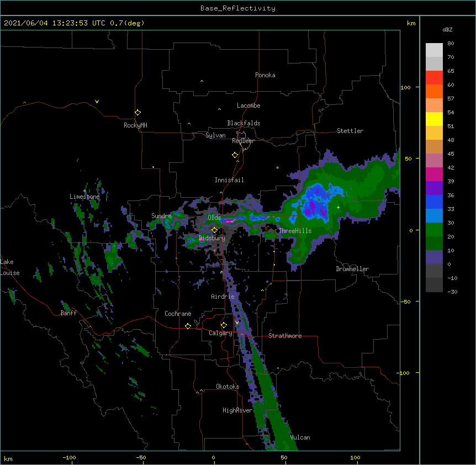The width and height of the screenshot is (476, 465).
Task: Select the Cochrane label
Action: tap(178, 314)
